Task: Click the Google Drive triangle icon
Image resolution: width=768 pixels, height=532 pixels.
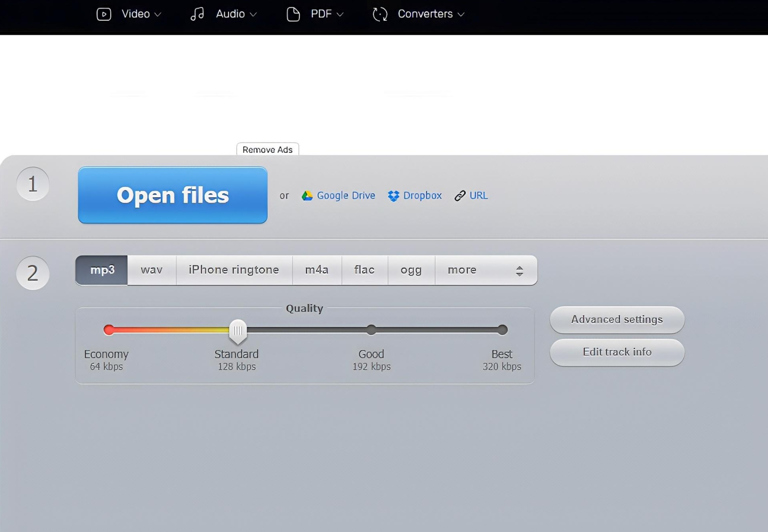Action: 307,195
